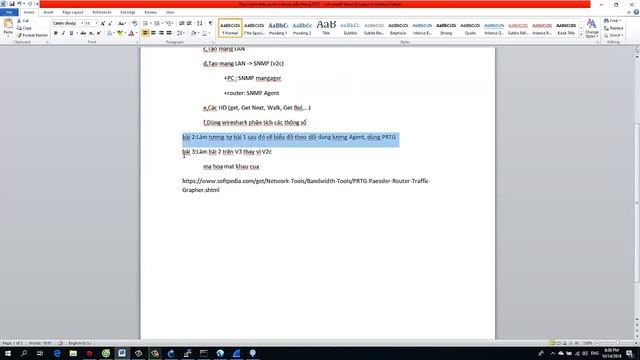640x360 pixels.
Task: Justify the paragraph text
Action: 169,33
